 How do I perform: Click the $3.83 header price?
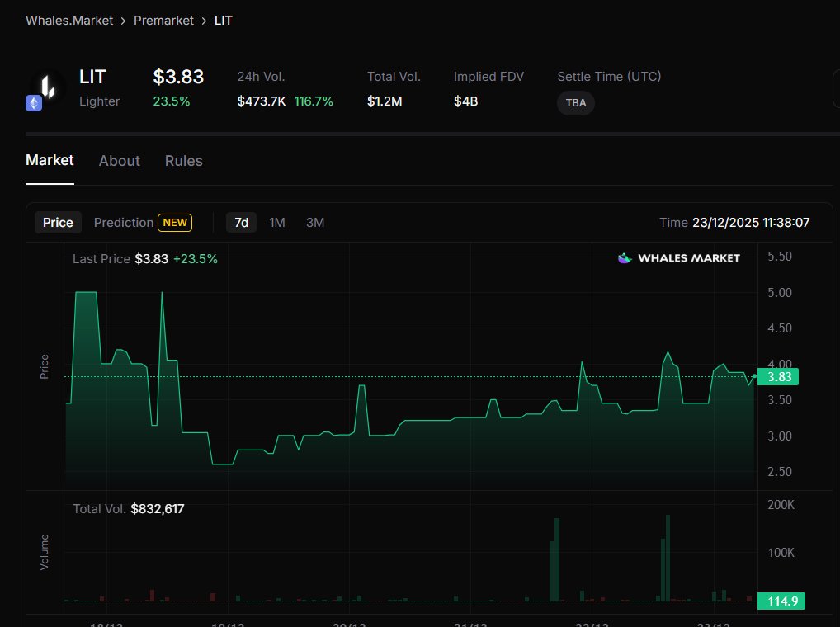pos(178,77)
